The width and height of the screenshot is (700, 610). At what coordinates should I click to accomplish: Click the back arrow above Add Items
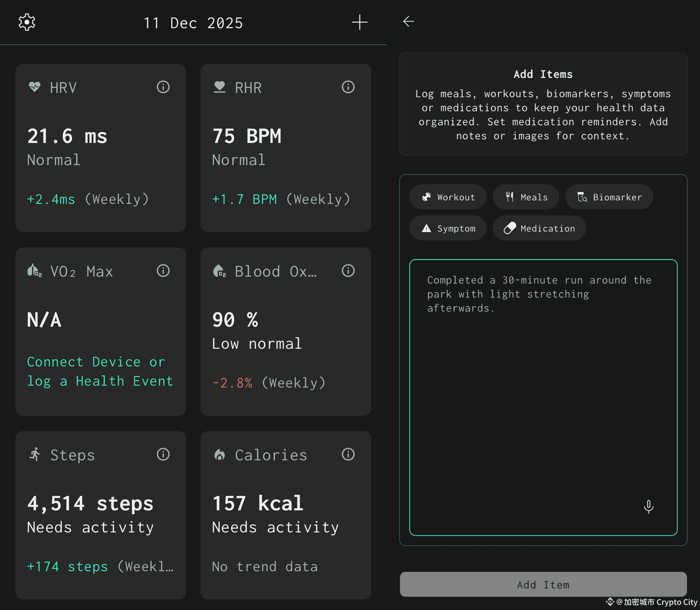(408, 21)
